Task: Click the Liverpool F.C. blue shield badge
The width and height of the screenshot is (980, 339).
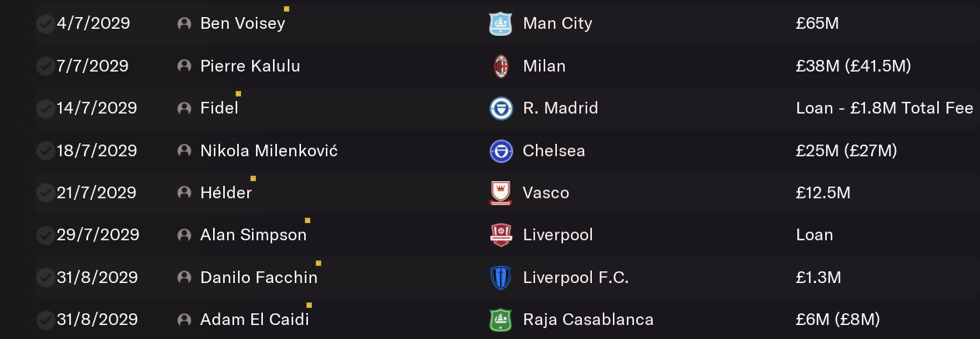Action: (x=501, y=278)
